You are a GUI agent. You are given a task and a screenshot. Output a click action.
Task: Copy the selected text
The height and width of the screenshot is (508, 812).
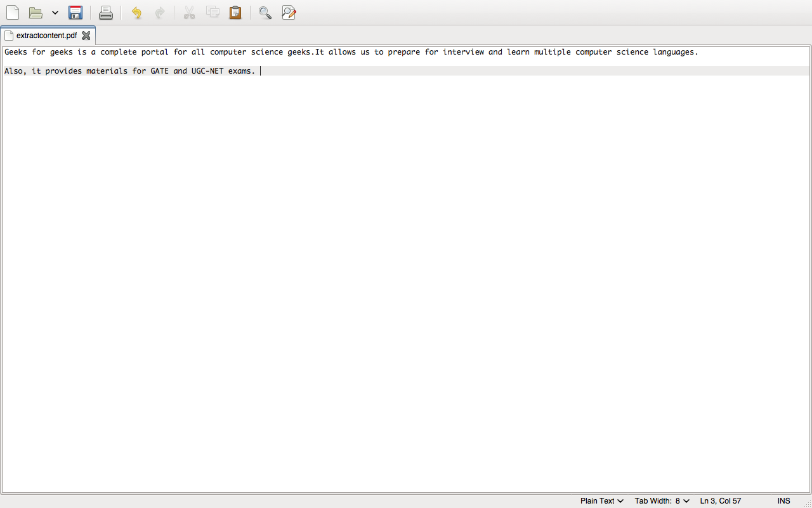tap(213, 13)
